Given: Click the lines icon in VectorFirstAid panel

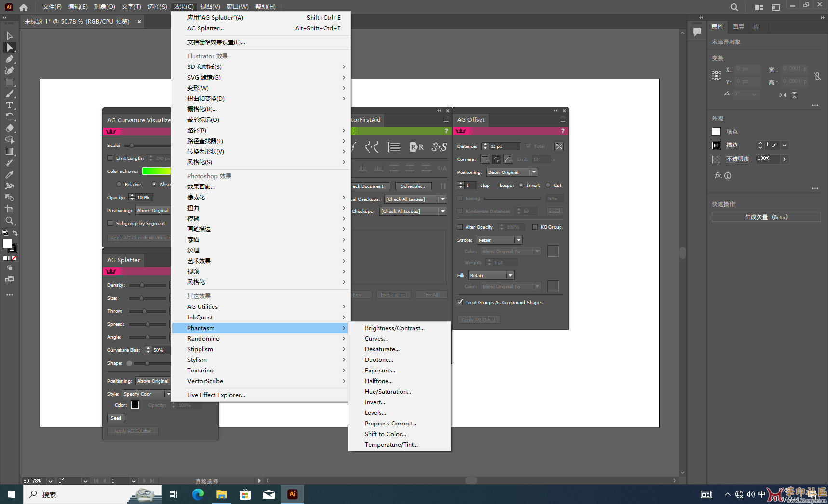Looking at the screenshot, I should pos(394,147).
